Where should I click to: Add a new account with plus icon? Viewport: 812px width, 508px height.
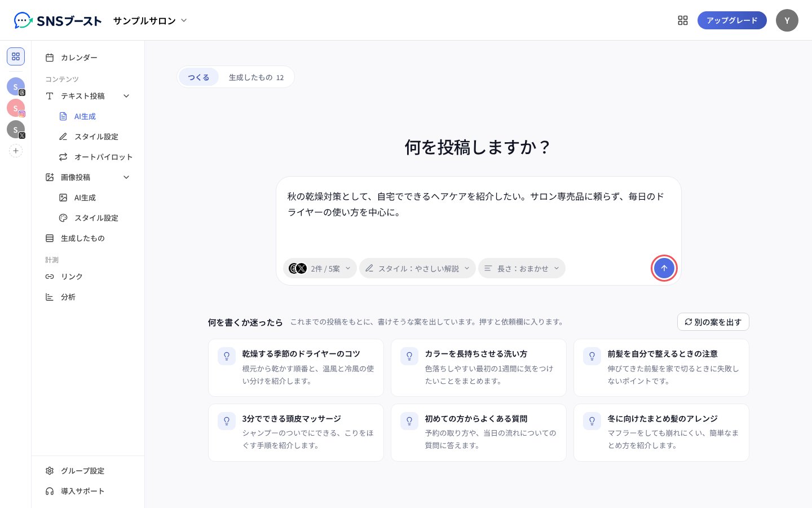pos(16,151)
